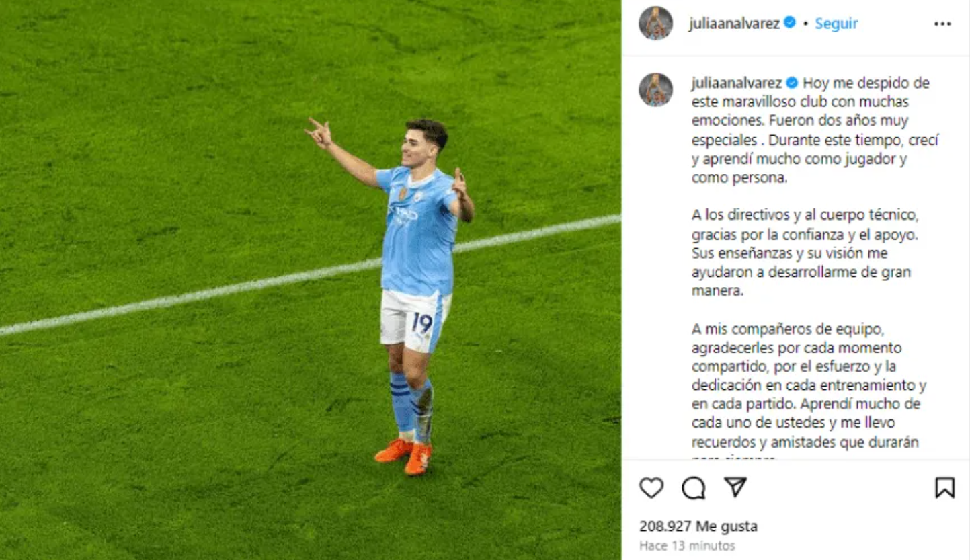Click the caption author avatar
The height and width of the screenshot is (560, 970).
tap(655, 89)
